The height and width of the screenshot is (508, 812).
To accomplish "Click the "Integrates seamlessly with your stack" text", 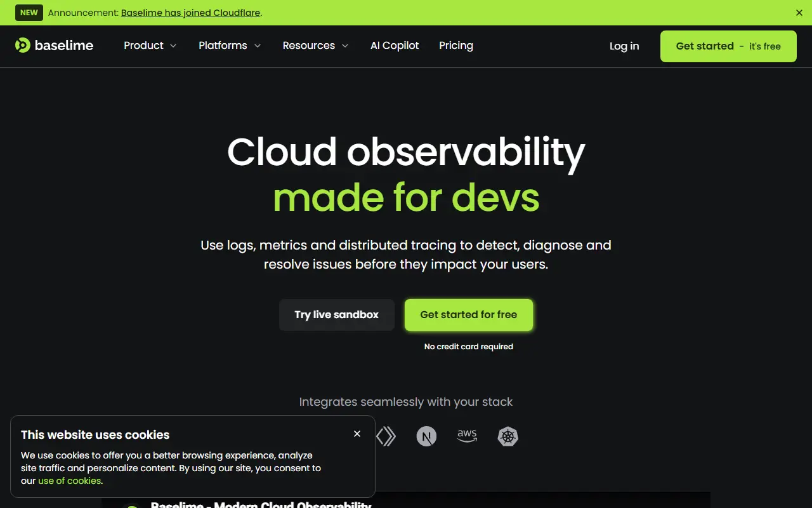I will tap(406, 402).
